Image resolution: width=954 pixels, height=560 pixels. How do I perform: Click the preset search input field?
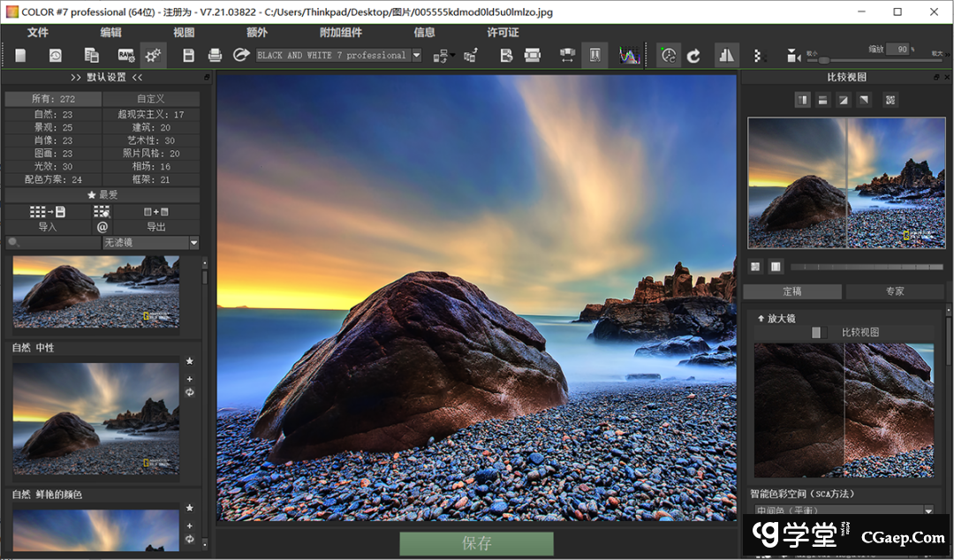click(55, 242)
